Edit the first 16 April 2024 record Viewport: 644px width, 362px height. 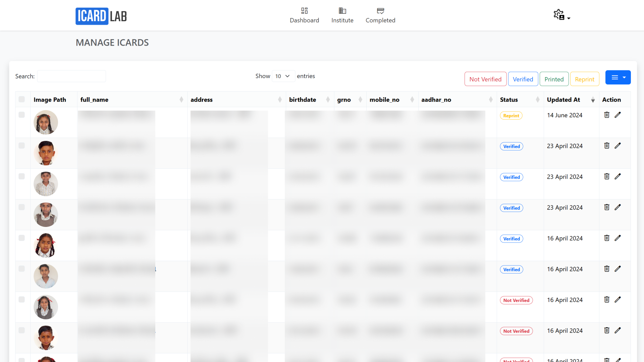[x=618, y=238]
